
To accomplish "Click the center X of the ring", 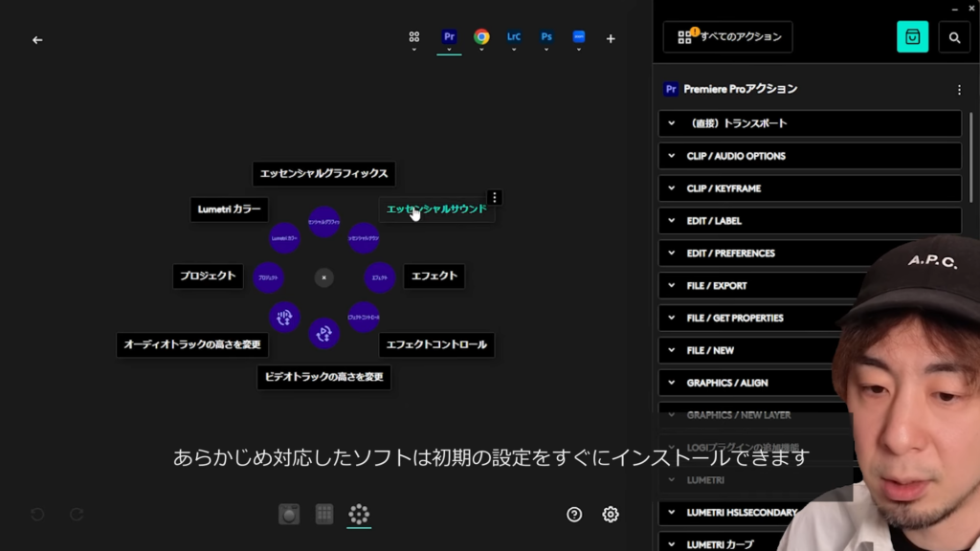I will [324, 277].
